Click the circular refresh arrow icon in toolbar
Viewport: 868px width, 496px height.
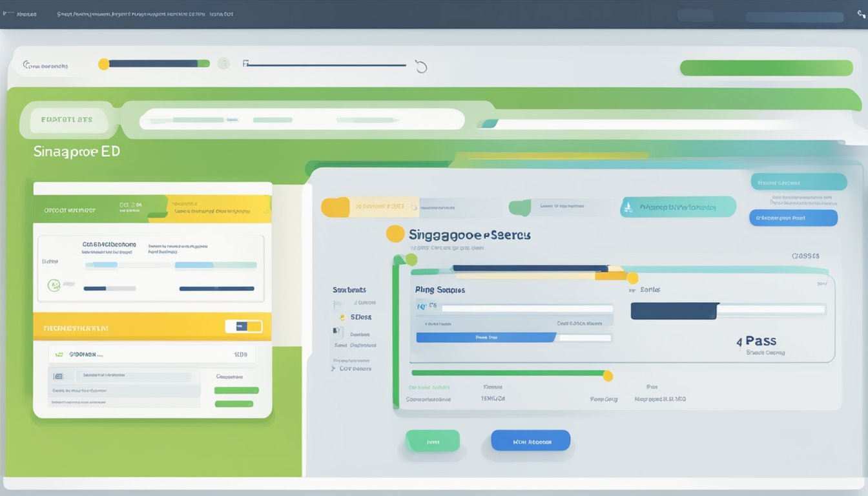tap(421, 67)
